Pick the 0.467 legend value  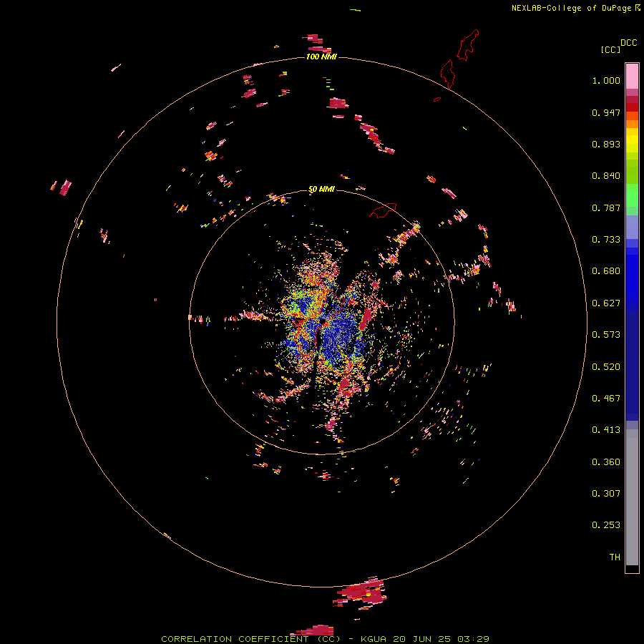pyautogui.click(x=606, y=399)
